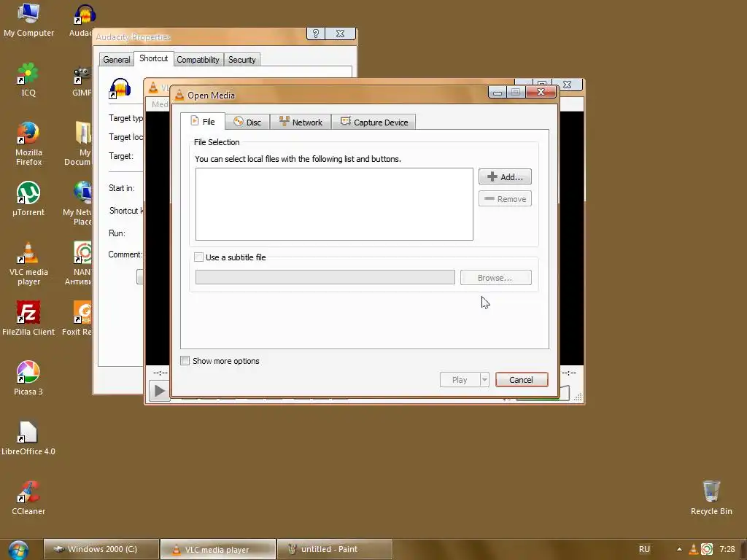Open the Security tab in Audacity Properties

(x=241, y=60)
